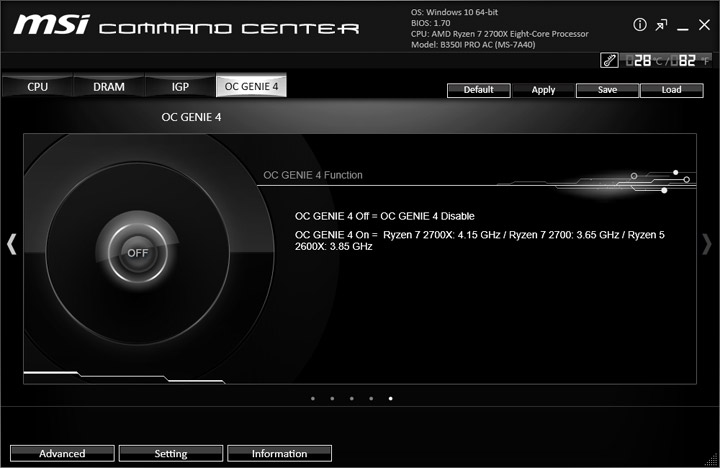Select the second page indicator dot

pos(332,399)
